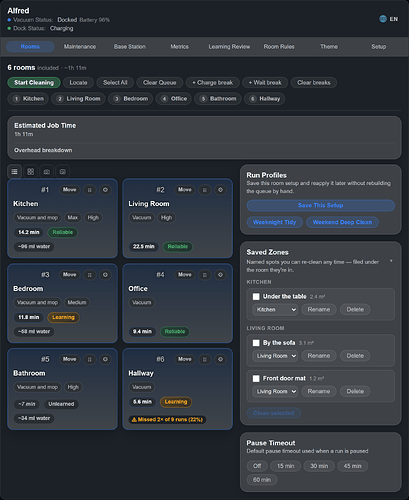This screenshot has height=500, width=409.
Task: Open room dropdown for 'Under the table' zone
Action: tap(275, 310)
